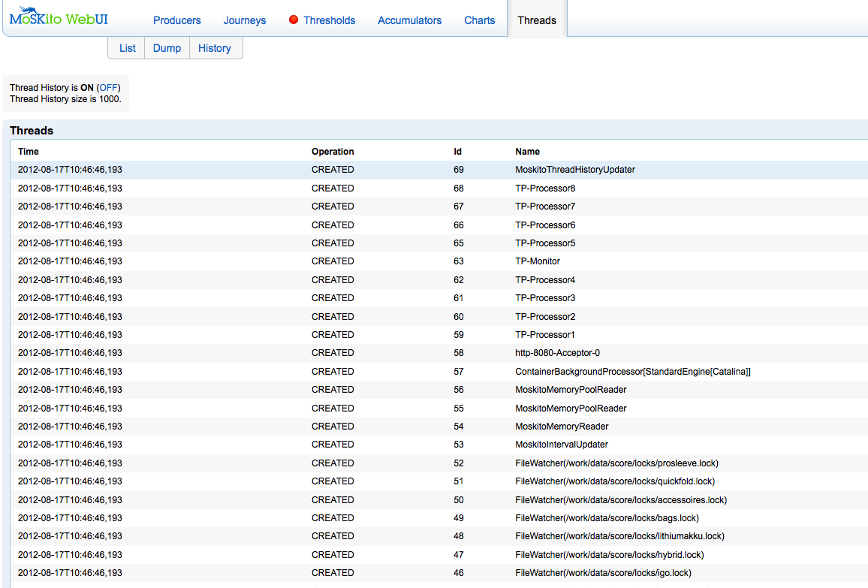
Task: Select the FileWatcher igo.lock thread name
Action: pos(604,573)
